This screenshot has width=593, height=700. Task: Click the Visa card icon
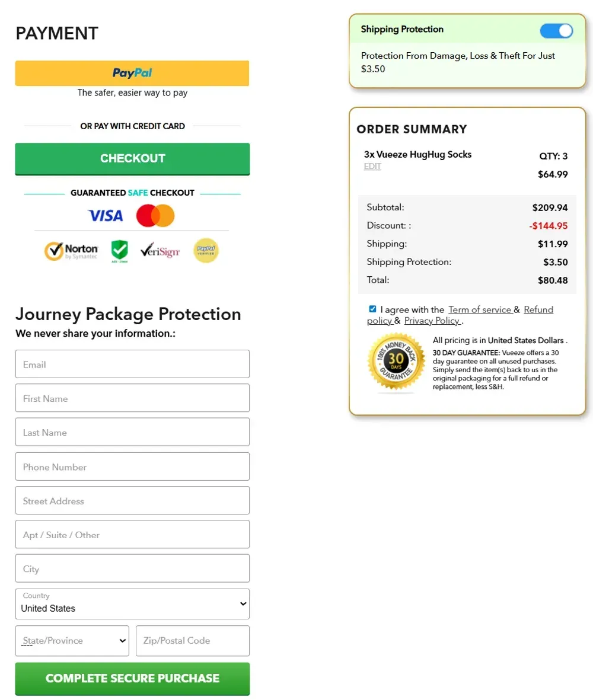click(105, 216)
